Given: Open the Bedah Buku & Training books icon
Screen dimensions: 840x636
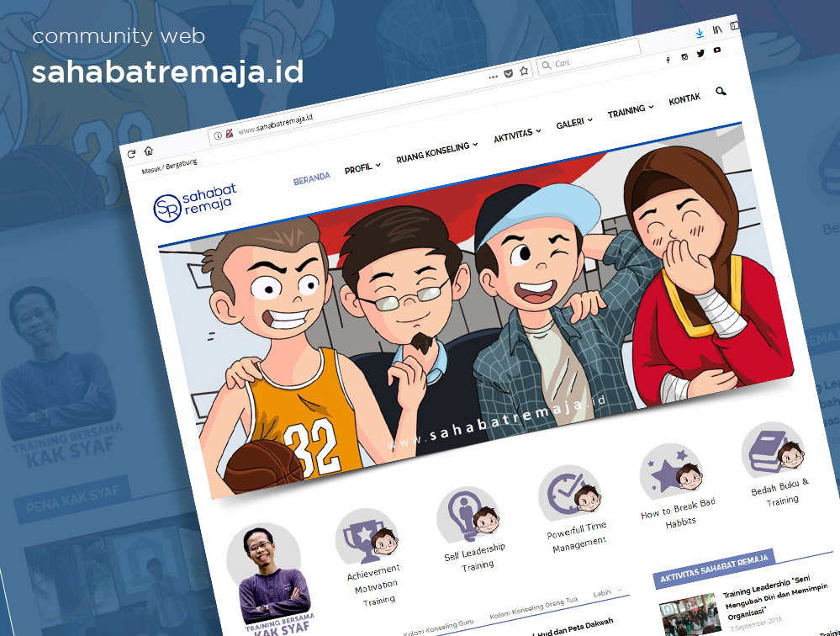Looking at the screenshot, I should click(773, 451).
